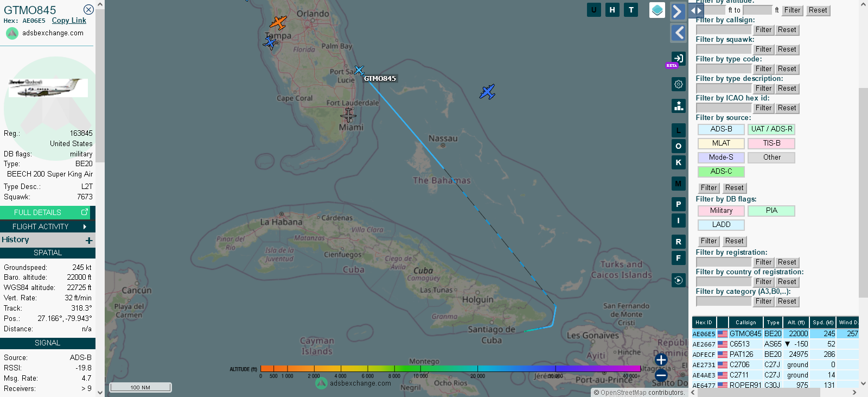The width and height of the screenshot is (868, 397).
Task: Close the GTMO845 aircraft info panel
Action: click(88, 10)
